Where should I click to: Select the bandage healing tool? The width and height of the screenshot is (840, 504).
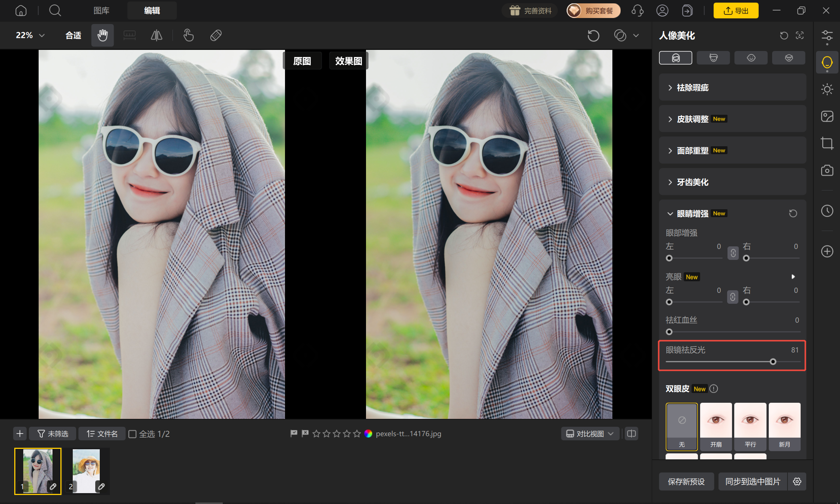point(216,35)
